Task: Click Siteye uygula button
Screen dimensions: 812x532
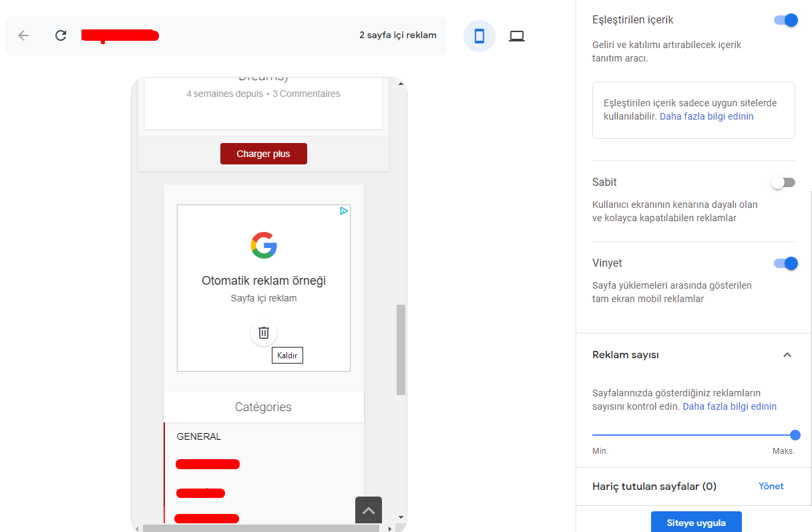Action: (696, 522)
